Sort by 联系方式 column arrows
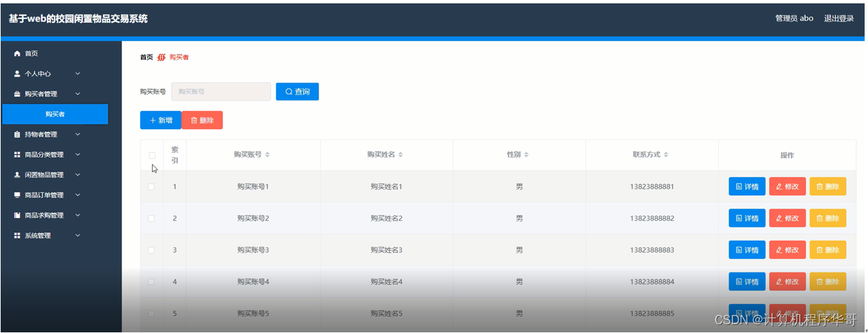 click(x=665, y=155)
